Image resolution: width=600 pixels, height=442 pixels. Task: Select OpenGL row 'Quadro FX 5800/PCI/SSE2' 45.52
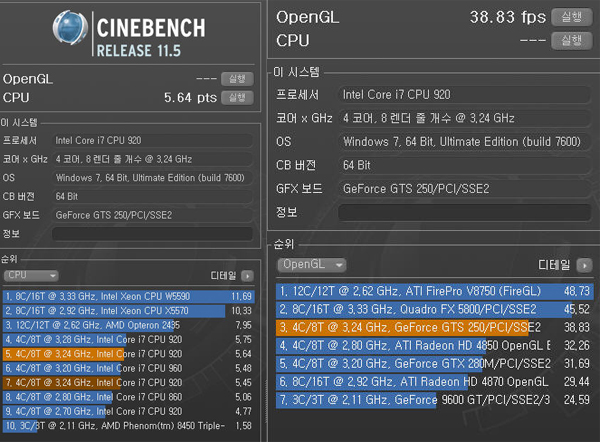(x=435, y=309)
